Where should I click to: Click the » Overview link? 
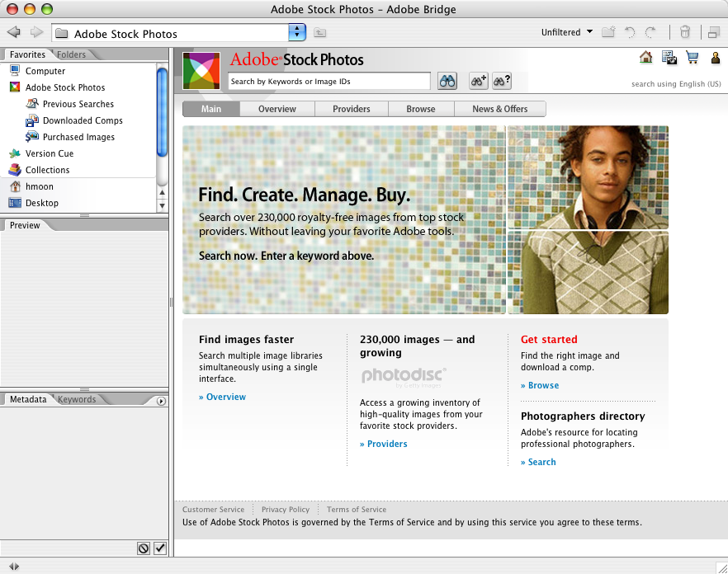[222, 398]
